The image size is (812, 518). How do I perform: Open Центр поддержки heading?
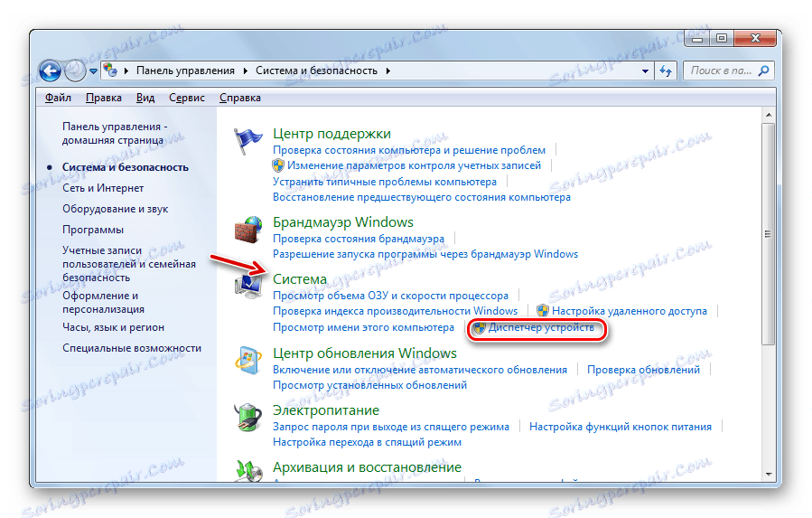pos(332,134)
